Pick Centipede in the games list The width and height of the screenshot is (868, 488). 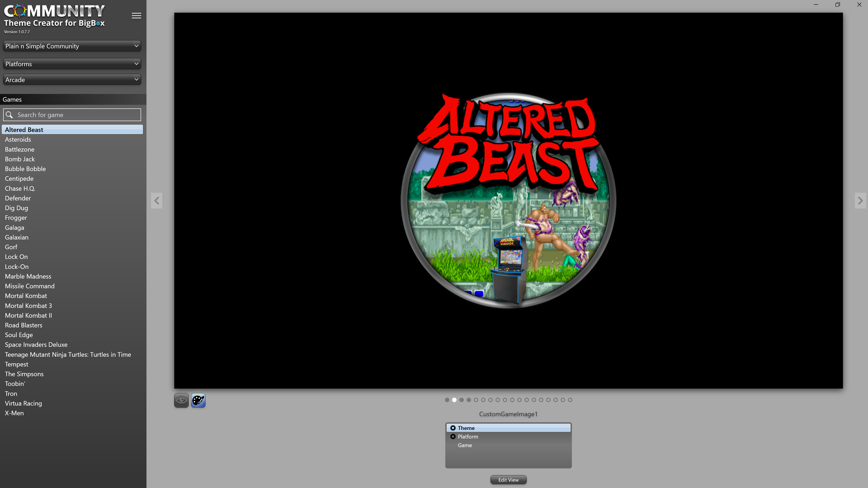tap(72, 178)
